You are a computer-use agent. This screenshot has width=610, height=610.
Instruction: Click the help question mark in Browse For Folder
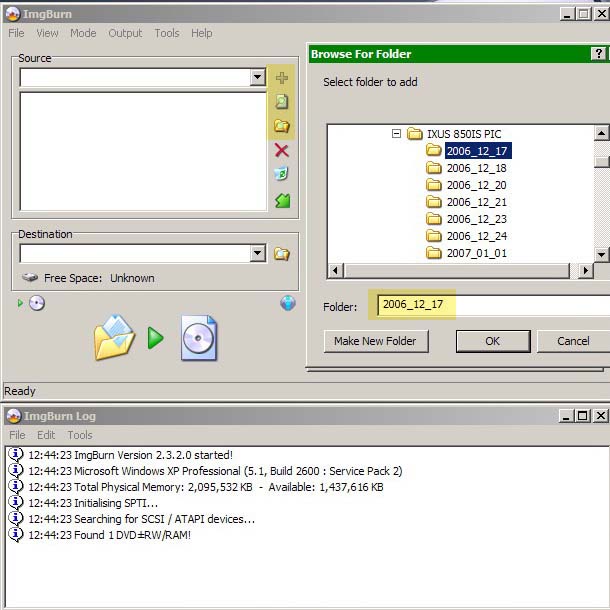coord(598,54)
